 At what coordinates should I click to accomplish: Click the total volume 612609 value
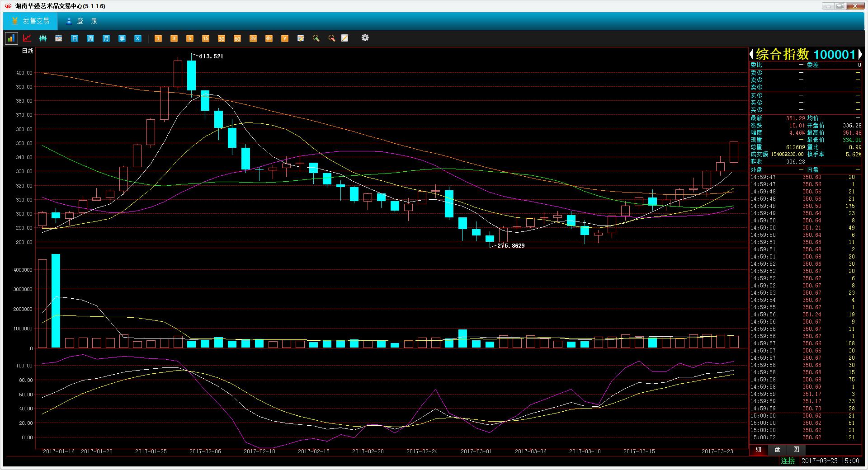point(795,147)
